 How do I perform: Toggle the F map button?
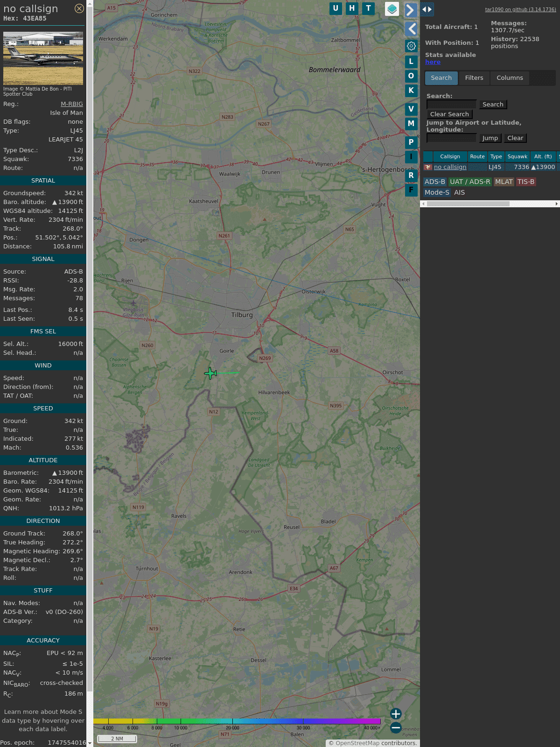[411, 190]
